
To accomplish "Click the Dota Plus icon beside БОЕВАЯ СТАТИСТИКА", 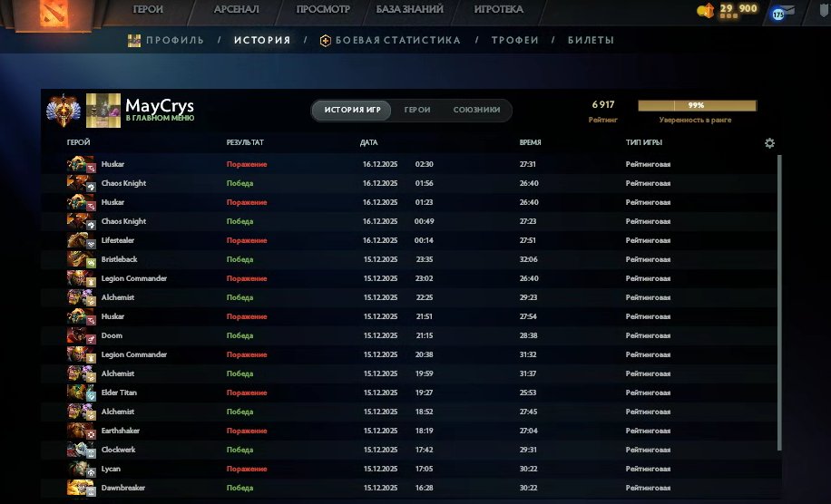I will [326, 40].
